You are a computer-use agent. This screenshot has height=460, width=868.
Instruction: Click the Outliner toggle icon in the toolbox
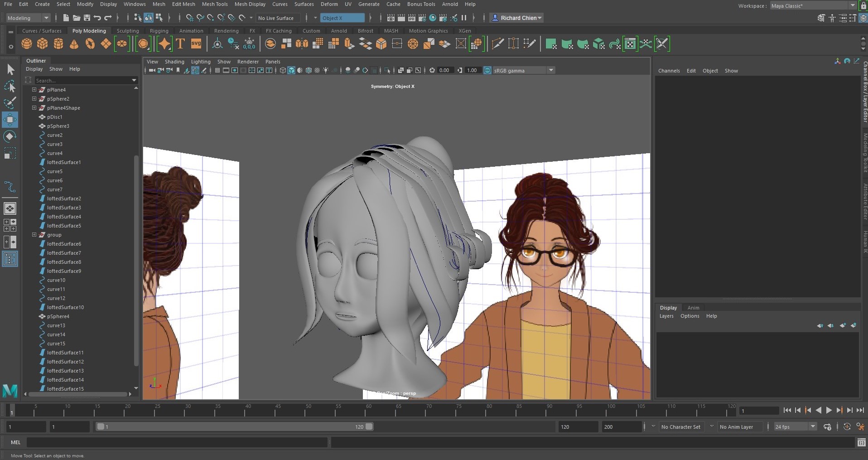(x=10, y=259)
